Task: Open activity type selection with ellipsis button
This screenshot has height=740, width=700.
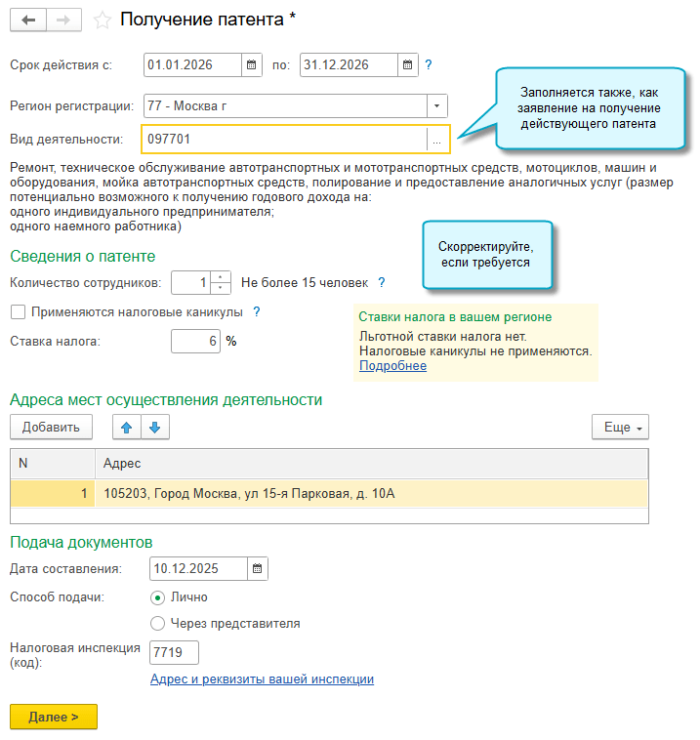Action: pyautogui.click(x=436, y=140)
